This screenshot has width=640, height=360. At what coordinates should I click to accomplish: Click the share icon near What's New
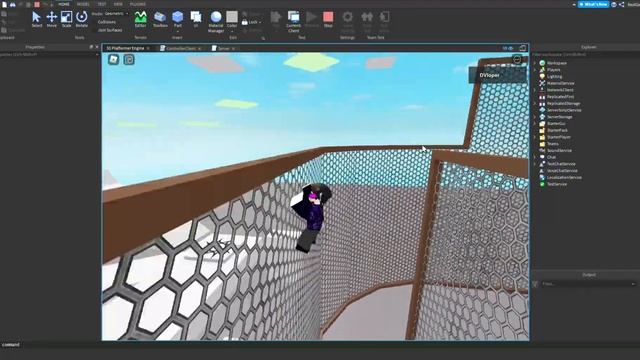click(x=622, y=4)
